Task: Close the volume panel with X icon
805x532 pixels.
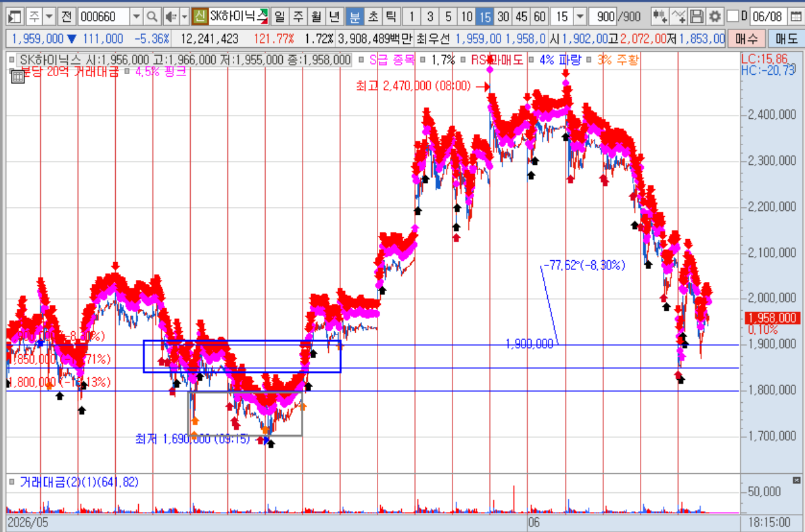Action: (x=796, y=480)
